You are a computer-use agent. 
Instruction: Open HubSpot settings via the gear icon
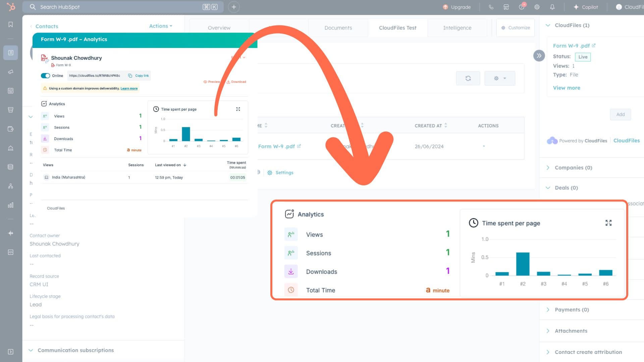click(x=537, y=7)
